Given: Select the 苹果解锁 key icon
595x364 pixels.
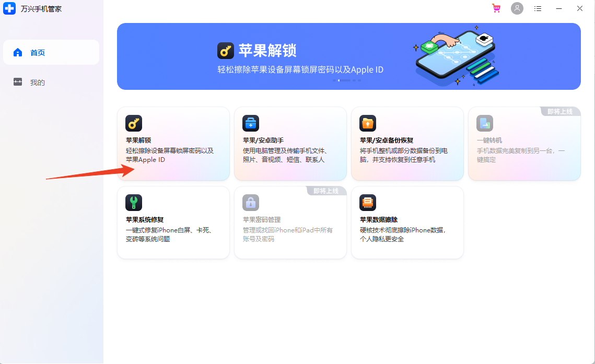Looking at the screenshot, I should 135,123.
